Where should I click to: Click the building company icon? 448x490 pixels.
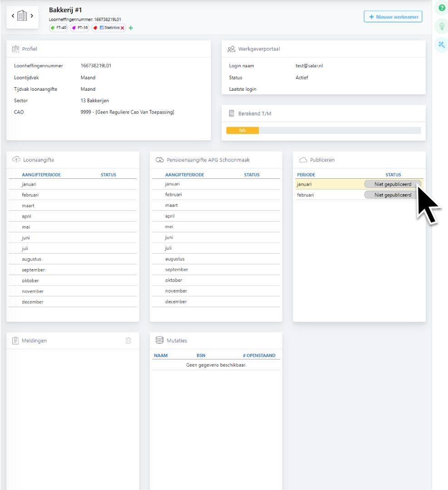(x=22, y=17)
